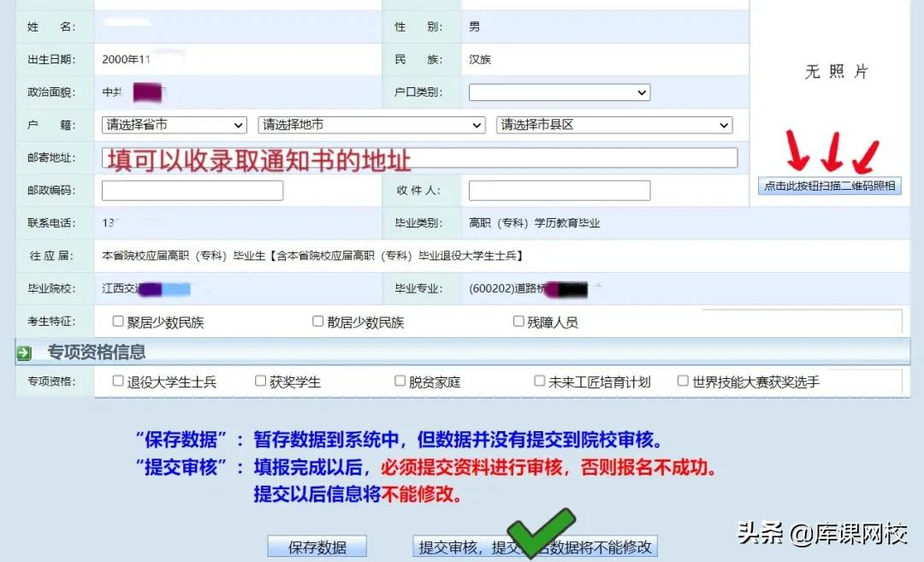This screenshot has height=562, width=924.
Task: Open the 户口类别 dropdown
Action: pyautogui.click(x=560, y=92)
